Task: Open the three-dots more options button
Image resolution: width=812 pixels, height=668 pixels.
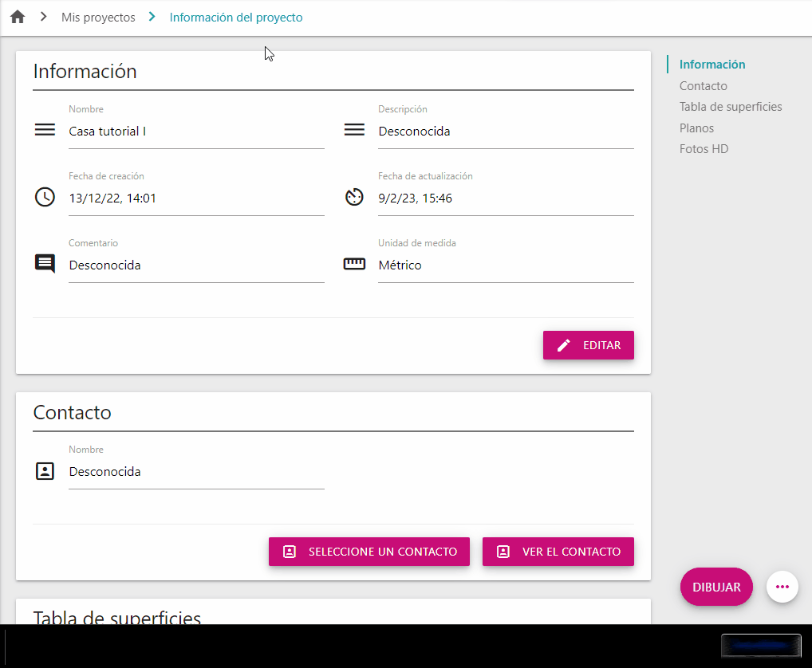Action: click(x=782, y=587)
